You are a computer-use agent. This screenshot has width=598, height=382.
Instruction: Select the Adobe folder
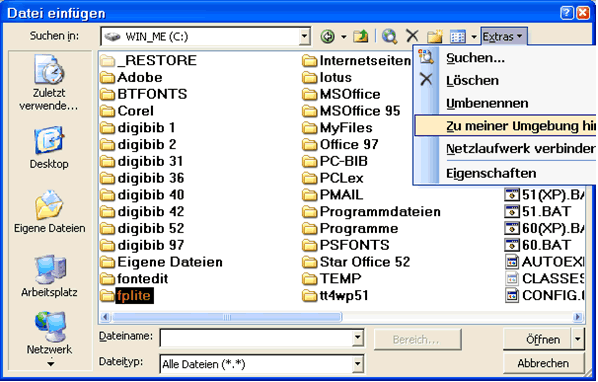click(132, 77)
